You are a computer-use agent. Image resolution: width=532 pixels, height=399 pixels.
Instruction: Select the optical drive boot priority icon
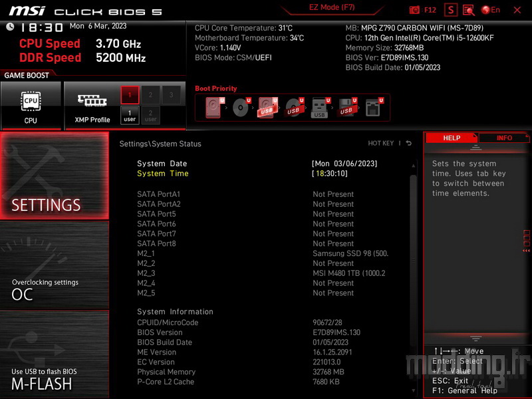click(x=241, y=107)
